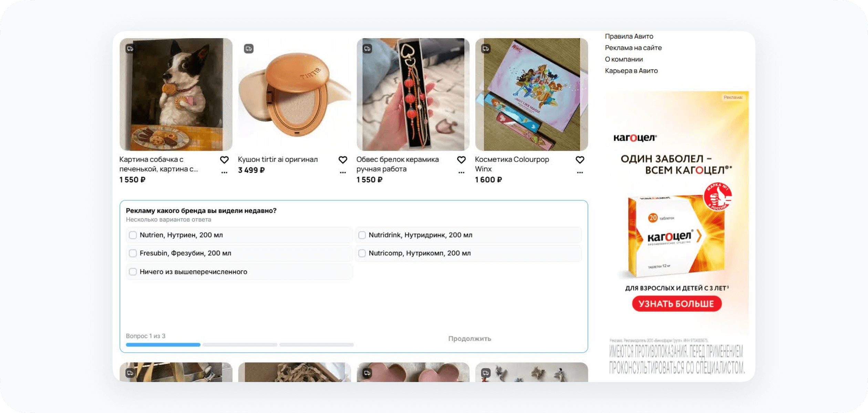868x413 pixels.
Task: Click the survey progress bar
Action: [x=240, y=345]
